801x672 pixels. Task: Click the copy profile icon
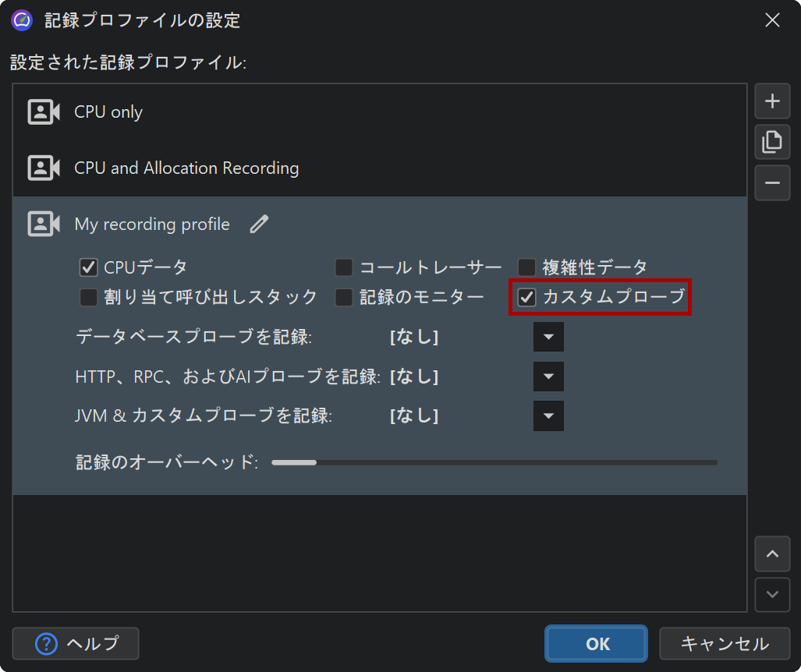tap(772, 141)
